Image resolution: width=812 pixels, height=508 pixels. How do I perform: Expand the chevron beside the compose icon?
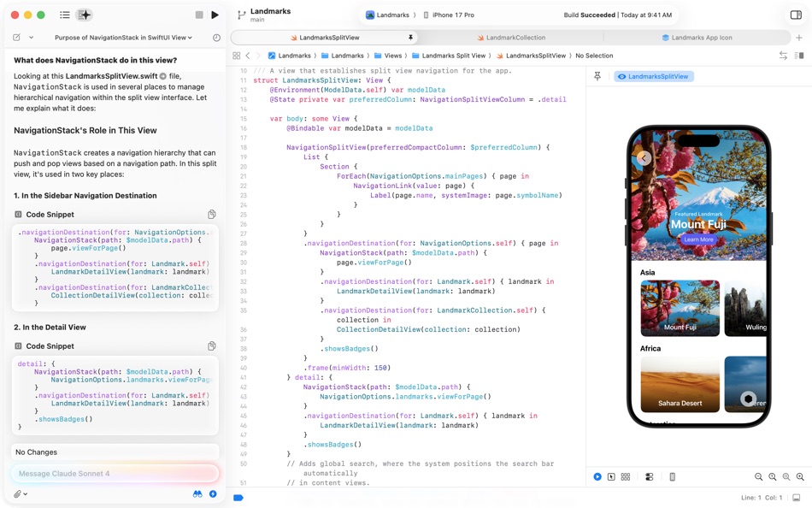click(31, 38)
